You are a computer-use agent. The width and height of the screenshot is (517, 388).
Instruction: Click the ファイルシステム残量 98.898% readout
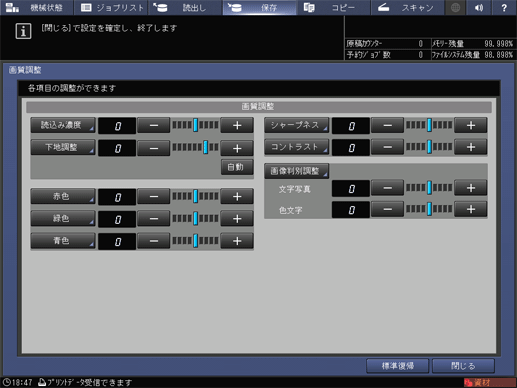[x=473, y=55]
